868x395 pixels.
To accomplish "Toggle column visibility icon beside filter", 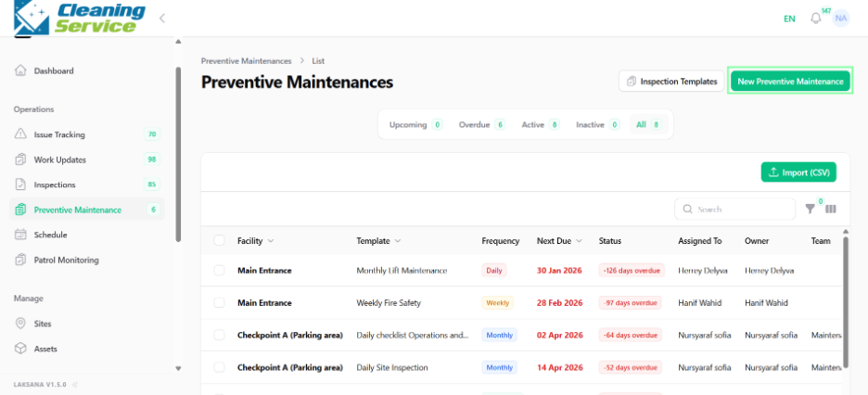I will [830, 210].
